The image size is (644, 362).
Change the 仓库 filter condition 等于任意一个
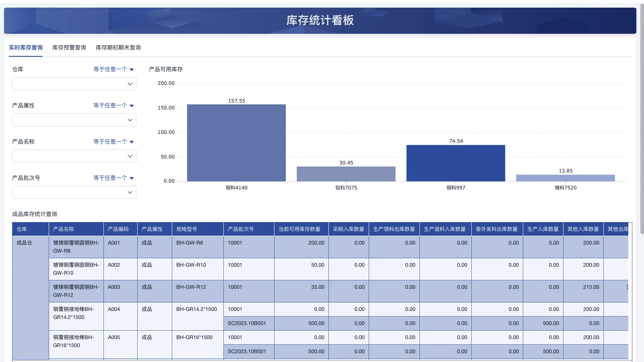pyautogui.click(x=113, y=69)
